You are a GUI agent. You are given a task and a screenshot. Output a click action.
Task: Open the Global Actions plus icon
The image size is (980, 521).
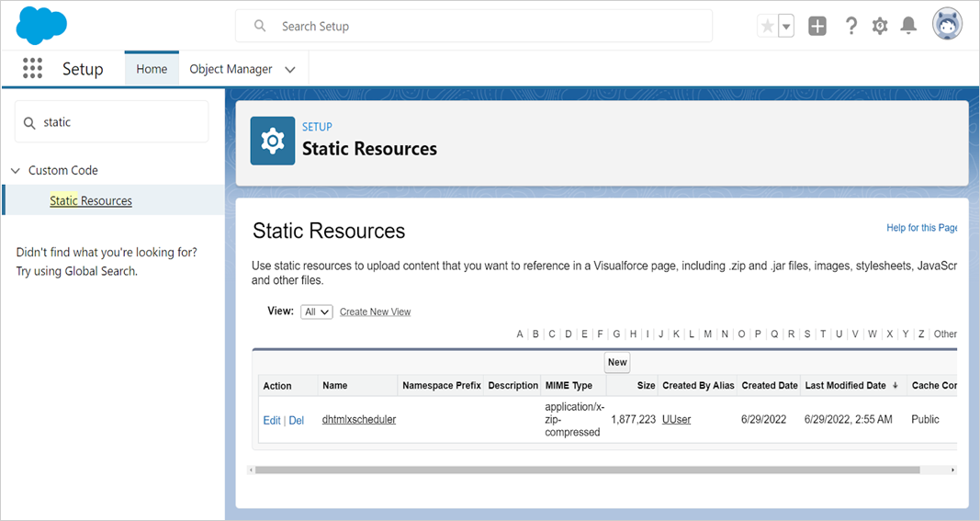coord(817,27)
